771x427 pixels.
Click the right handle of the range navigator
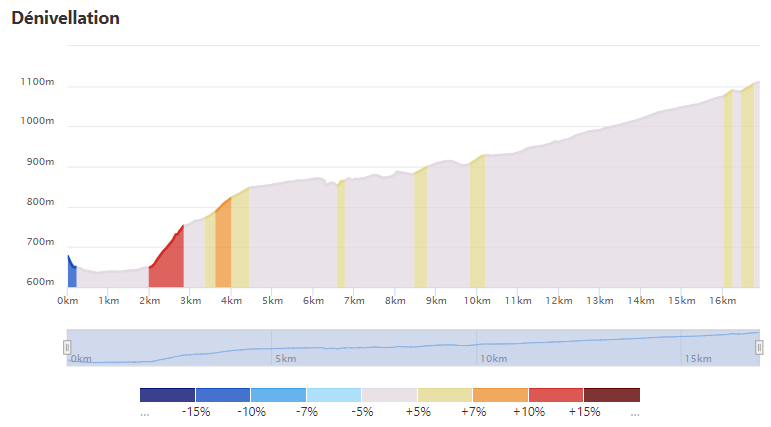click(759, 347)
